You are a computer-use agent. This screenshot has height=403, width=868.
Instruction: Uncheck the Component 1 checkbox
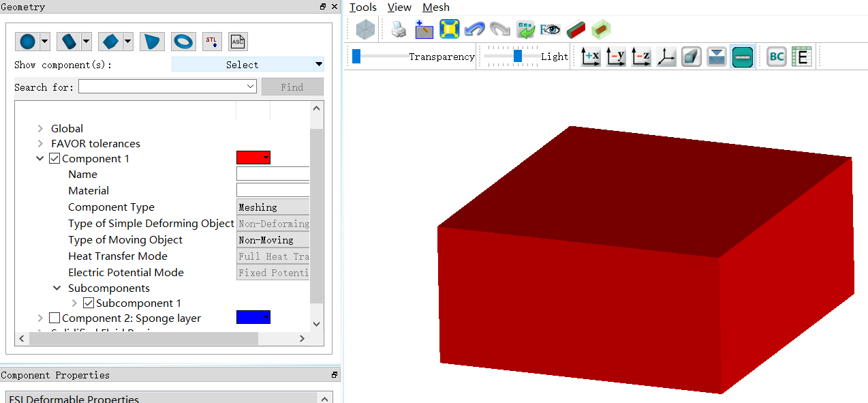tap(54, 158)
